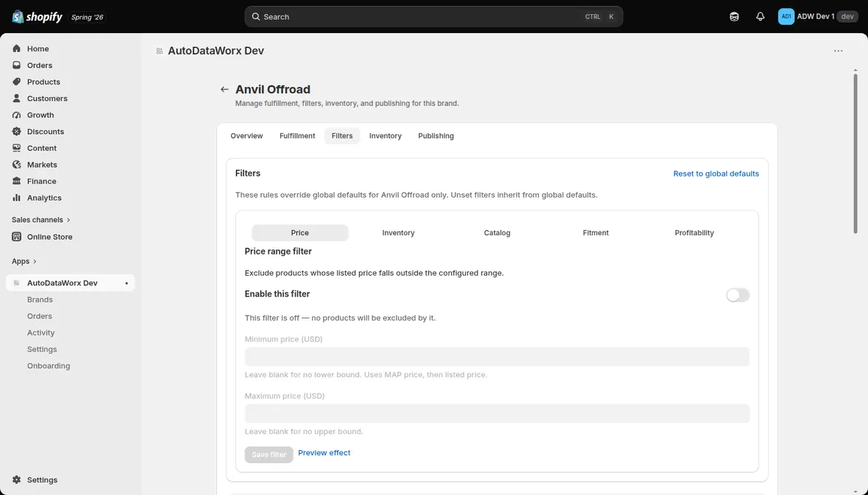
Task: Open the three-dot more actions menu
Action: 838,51
